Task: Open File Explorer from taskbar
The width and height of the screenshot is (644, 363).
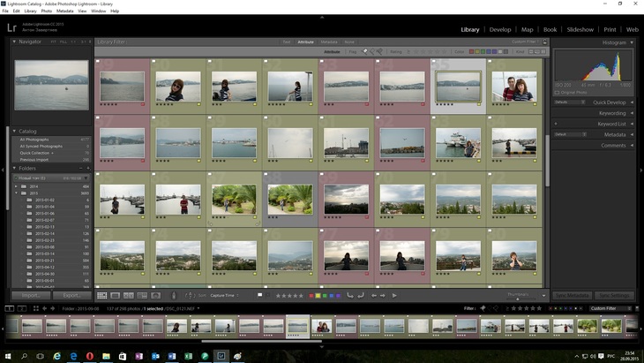Action: click(x=106, y=356)
